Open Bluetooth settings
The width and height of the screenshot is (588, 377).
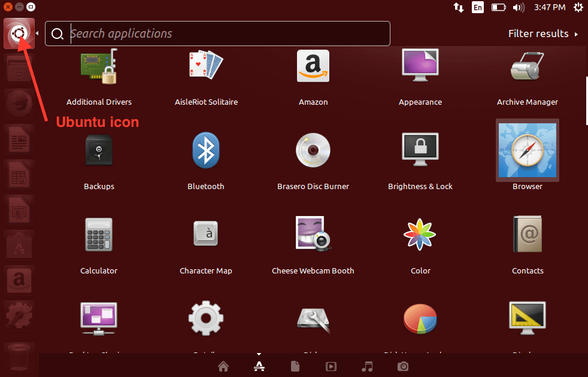[206, 150]
